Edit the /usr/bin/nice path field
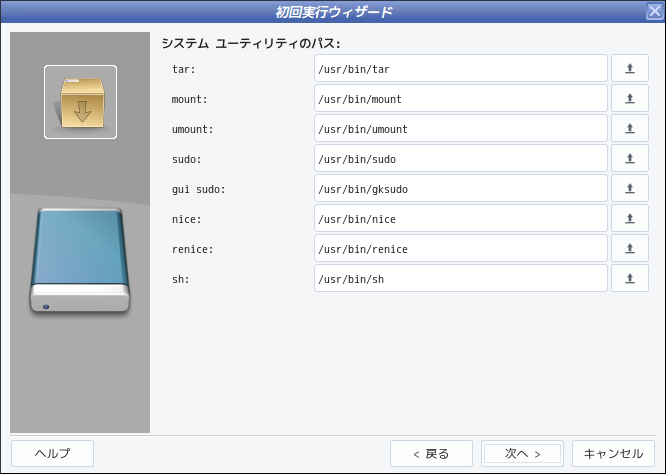666x474 pixels. [x=460, y=218]
